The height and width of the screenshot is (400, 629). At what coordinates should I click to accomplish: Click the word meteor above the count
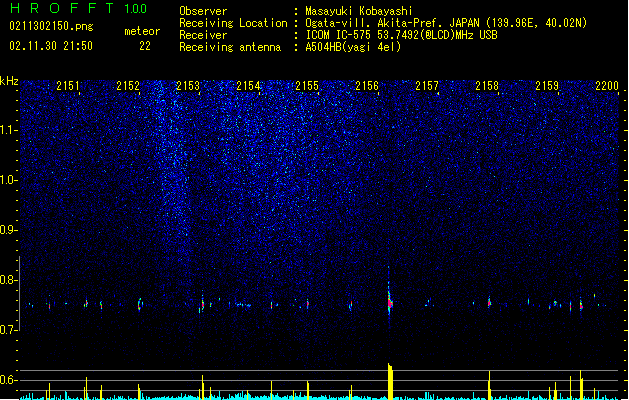click(142, 31)
